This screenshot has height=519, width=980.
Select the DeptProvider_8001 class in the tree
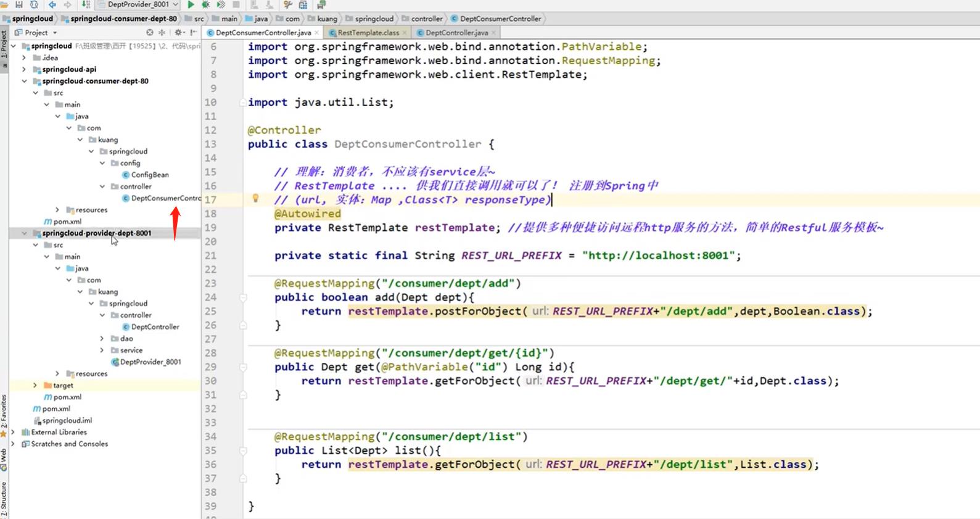click(146, 362)
